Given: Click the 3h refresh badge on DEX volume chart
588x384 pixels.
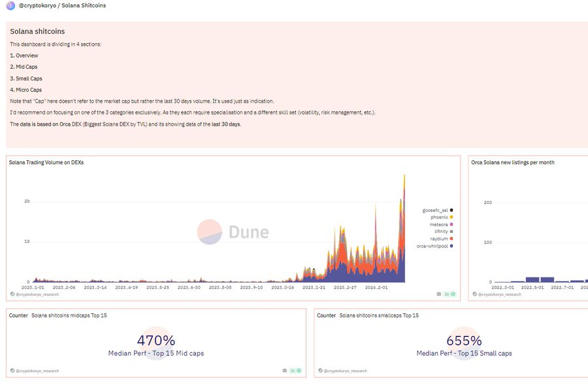Looking at the screenshot, I should (449, 294).
